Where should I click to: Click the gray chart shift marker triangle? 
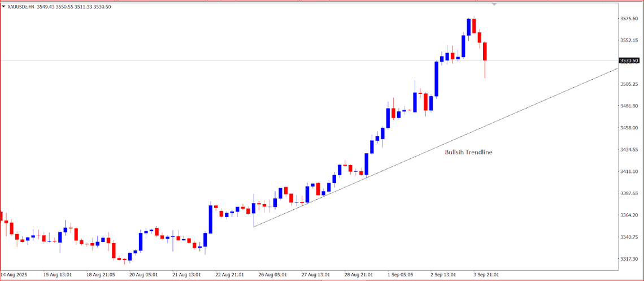point(495,5)
